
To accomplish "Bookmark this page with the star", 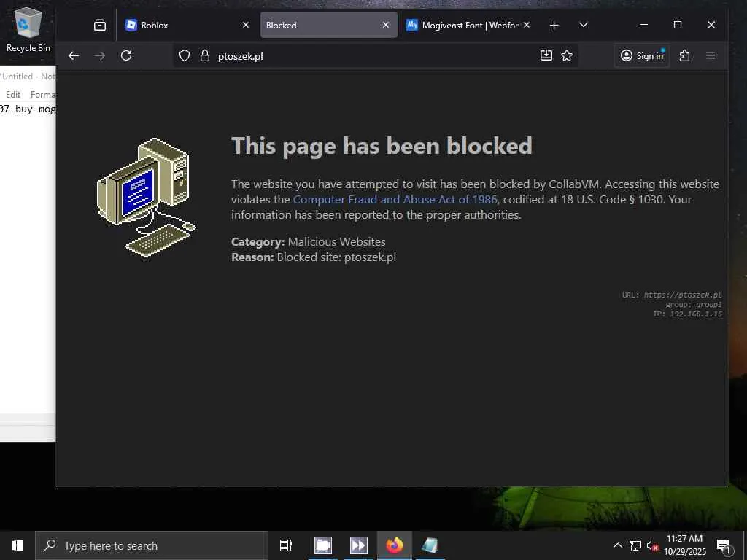I will pyautogui.click(x=566, y=55).
